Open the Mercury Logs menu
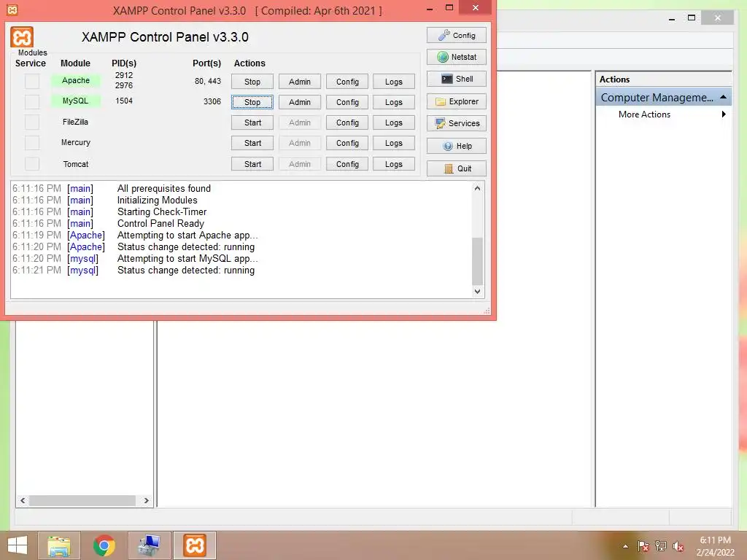 [x=394, y=143]
